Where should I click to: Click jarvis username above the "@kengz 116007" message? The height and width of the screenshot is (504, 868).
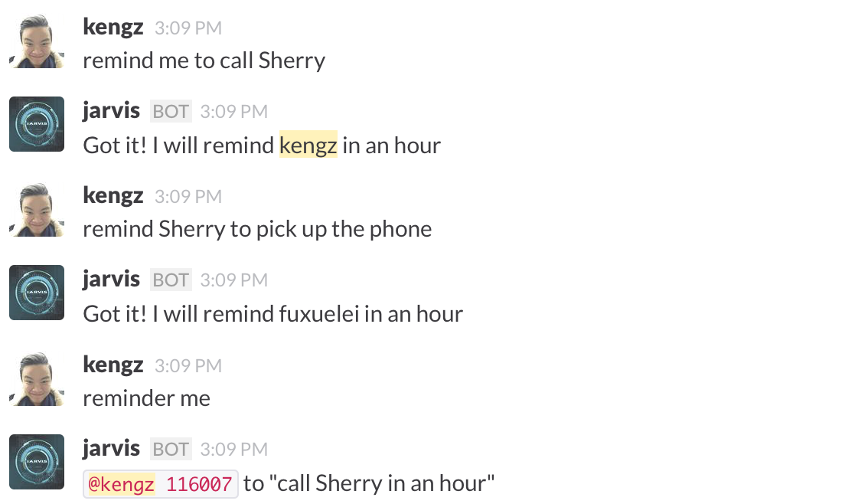click(111, 448)
